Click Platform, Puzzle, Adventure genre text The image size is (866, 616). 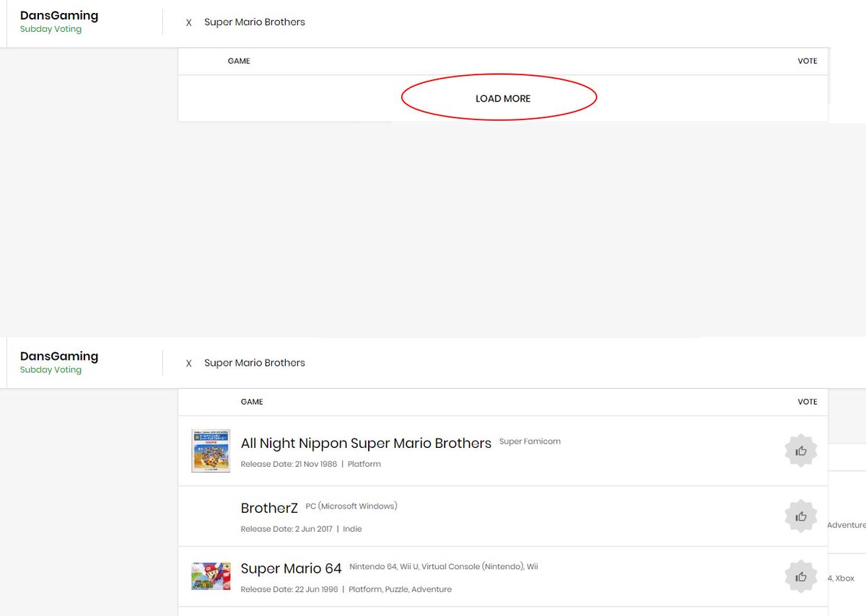tap(400, 589)
